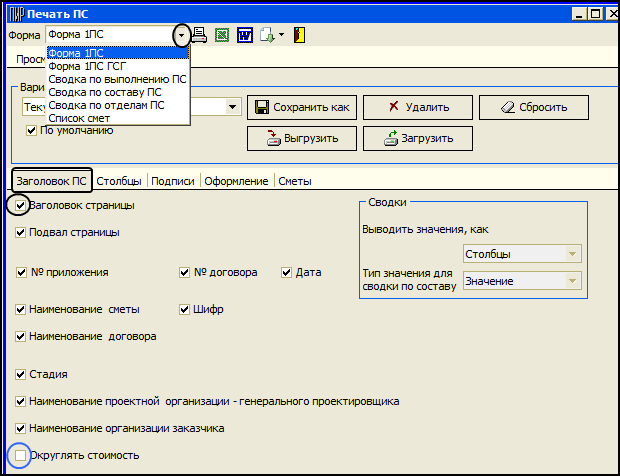Open the Подписи tab
The width and height of the screenshot is (620, 476).
pos(173,181)
